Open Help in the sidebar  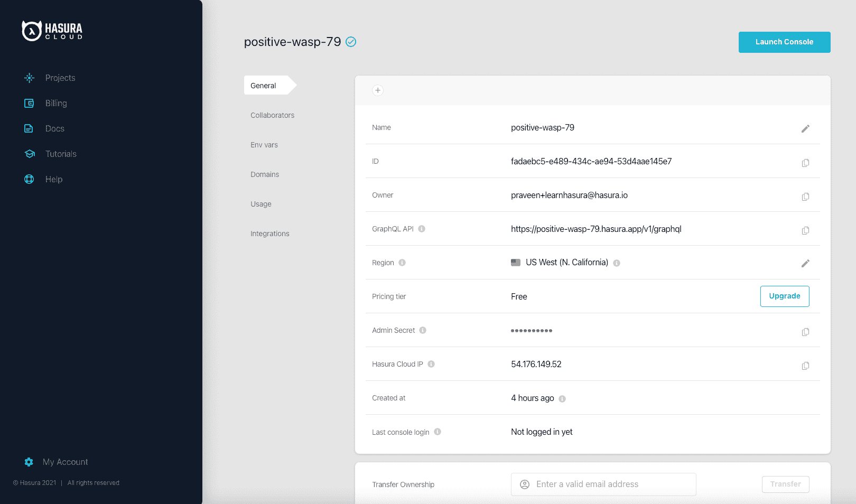[54, 179]
